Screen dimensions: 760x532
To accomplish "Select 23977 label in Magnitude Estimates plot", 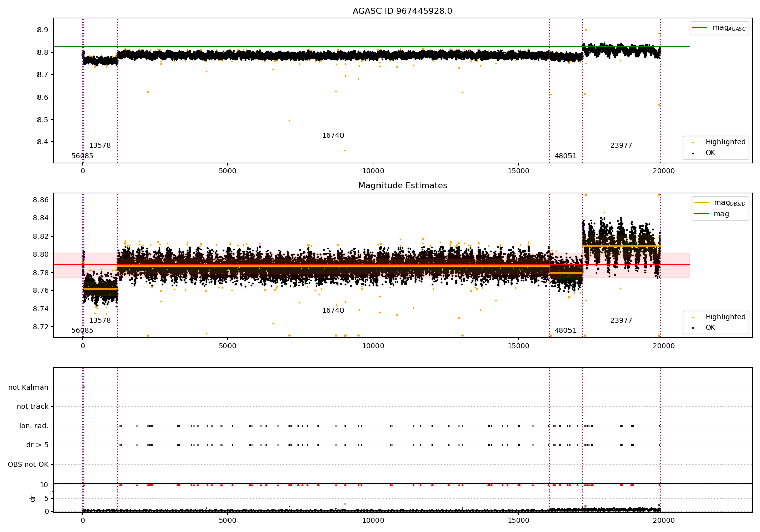I will click(621, 321).
